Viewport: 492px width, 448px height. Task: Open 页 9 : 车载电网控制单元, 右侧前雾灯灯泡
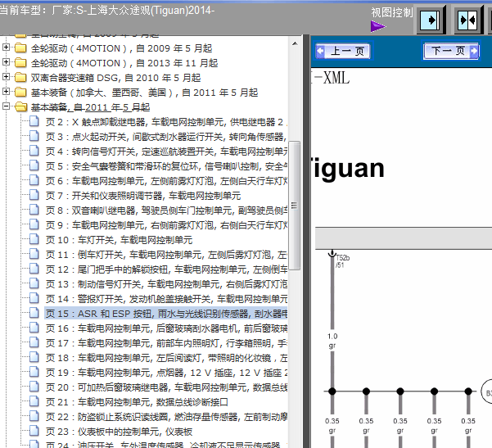[x=166, y=225]
